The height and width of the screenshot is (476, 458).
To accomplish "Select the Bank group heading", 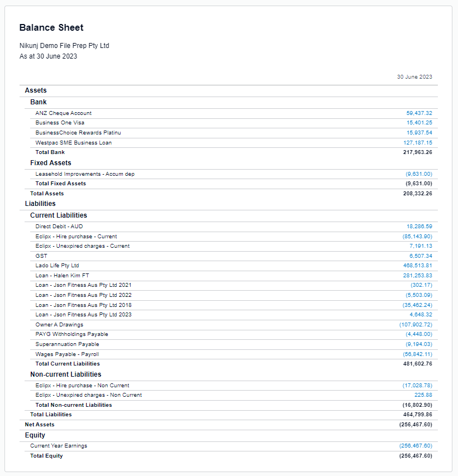I will 39,102.
